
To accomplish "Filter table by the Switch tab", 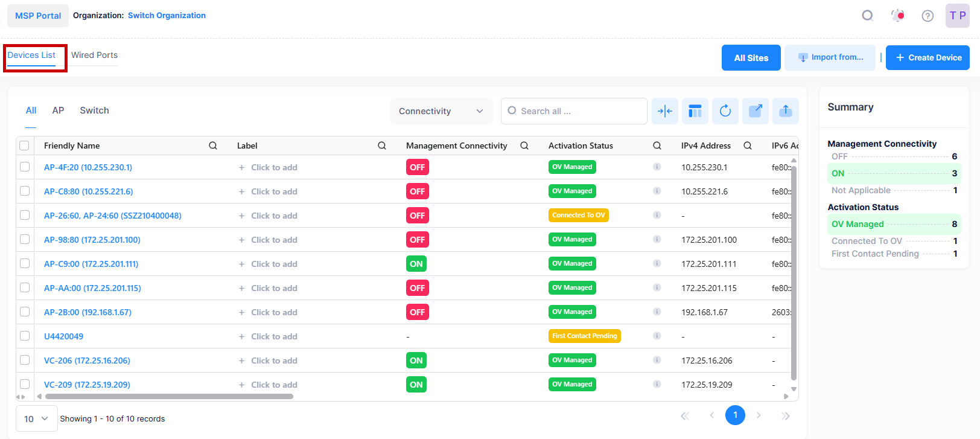I will click(94, 111).
